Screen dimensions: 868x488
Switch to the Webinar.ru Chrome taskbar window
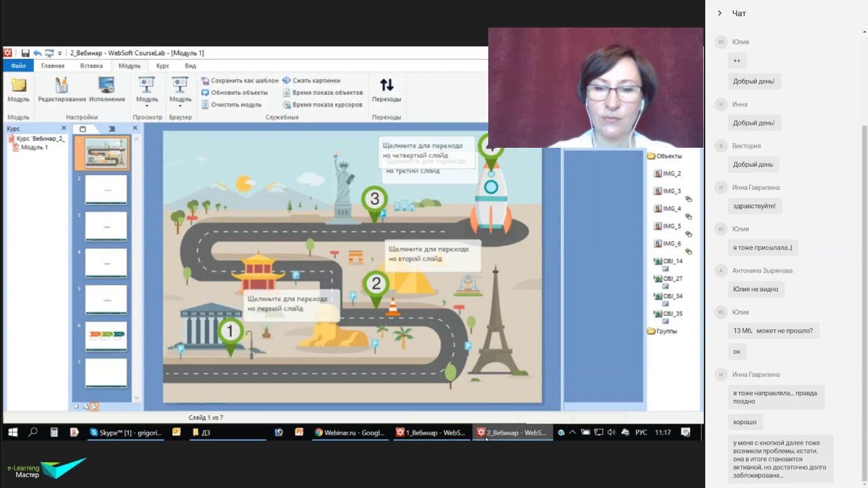(x=350, y=432)
